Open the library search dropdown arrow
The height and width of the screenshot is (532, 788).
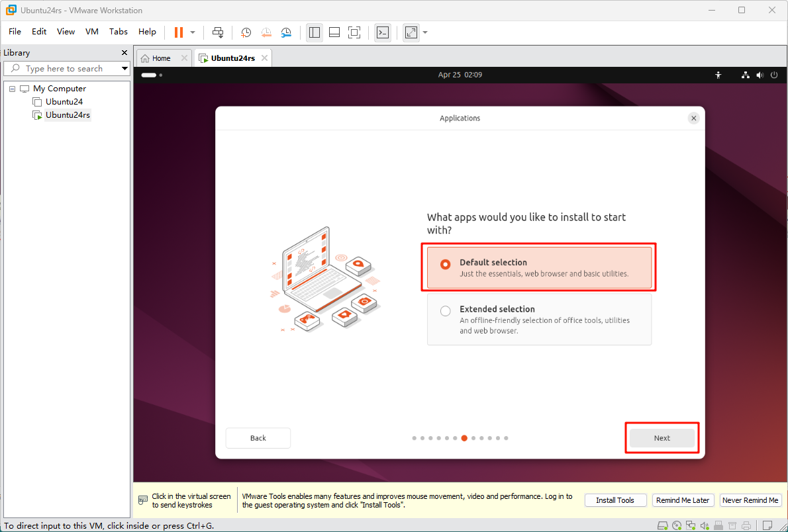click(124, 68)
